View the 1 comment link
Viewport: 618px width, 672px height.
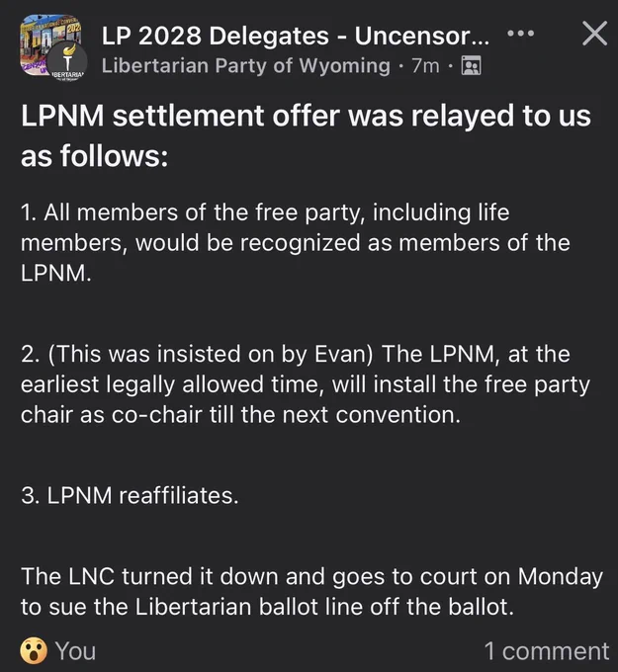click(547, 651)
